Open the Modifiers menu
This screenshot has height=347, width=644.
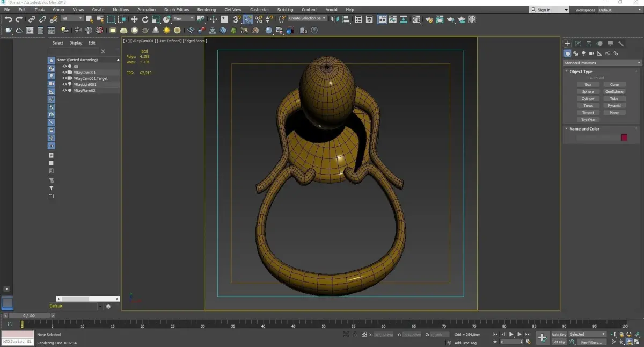click(x=121, y=10)
